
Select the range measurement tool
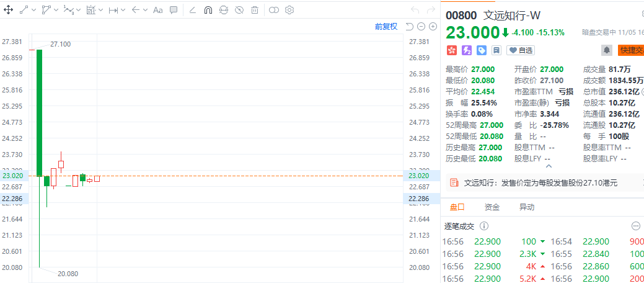pos(113,11)
